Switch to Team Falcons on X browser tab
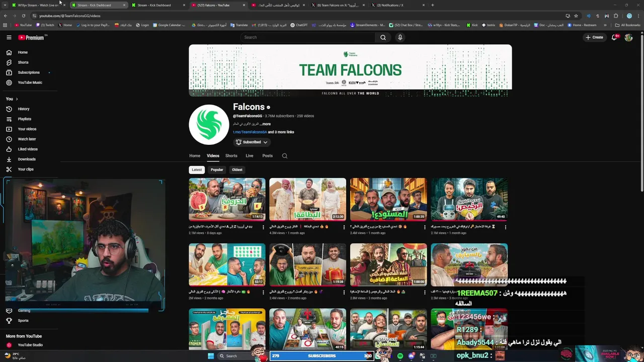 click(339, 5)
